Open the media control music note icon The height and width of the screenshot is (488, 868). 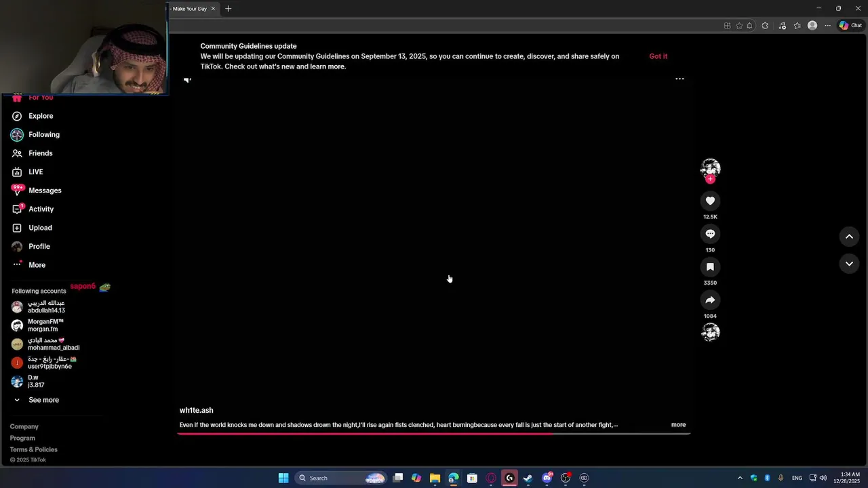(782, 26)
